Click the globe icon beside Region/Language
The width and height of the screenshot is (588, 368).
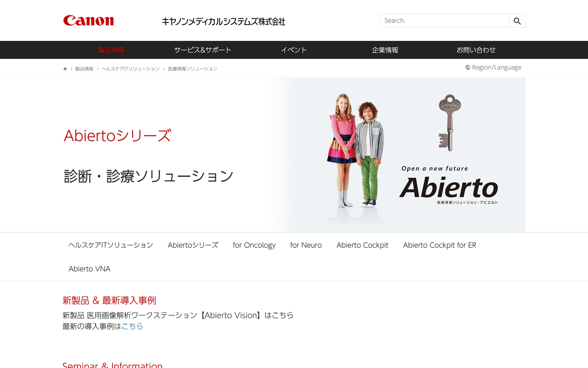click(x=468, y=67)
